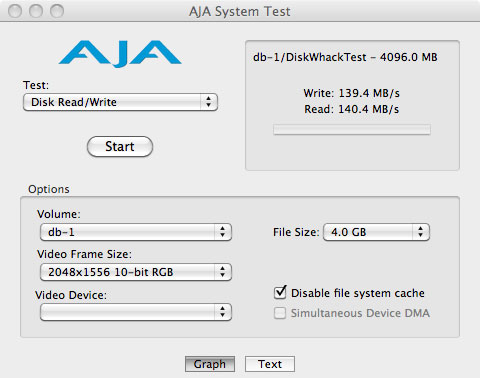The width and height of the screenshot is (480, 378).
Task: Start the disk test
Action: coord(120,146)
